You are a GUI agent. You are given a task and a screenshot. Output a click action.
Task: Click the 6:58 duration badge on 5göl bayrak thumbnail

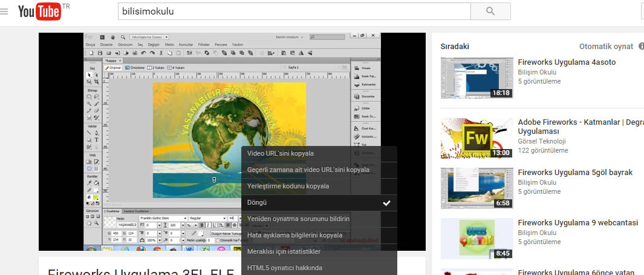click(503, 204)
